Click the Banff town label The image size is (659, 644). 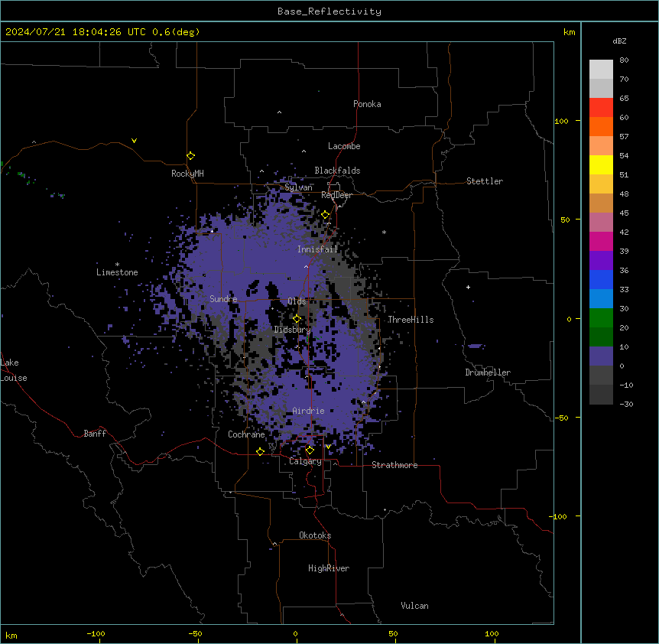(x=95, y=434)
